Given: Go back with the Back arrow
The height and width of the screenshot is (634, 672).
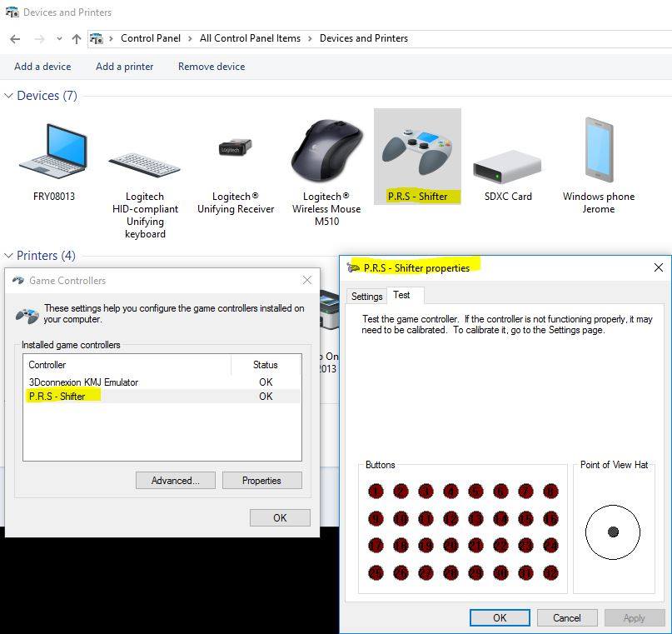Looking at the screenshot, I should 15,39.
